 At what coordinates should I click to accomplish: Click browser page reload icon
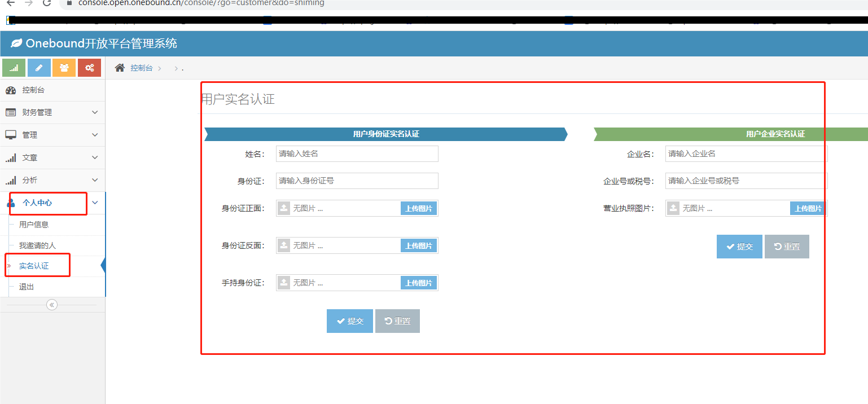pos(47,3)
